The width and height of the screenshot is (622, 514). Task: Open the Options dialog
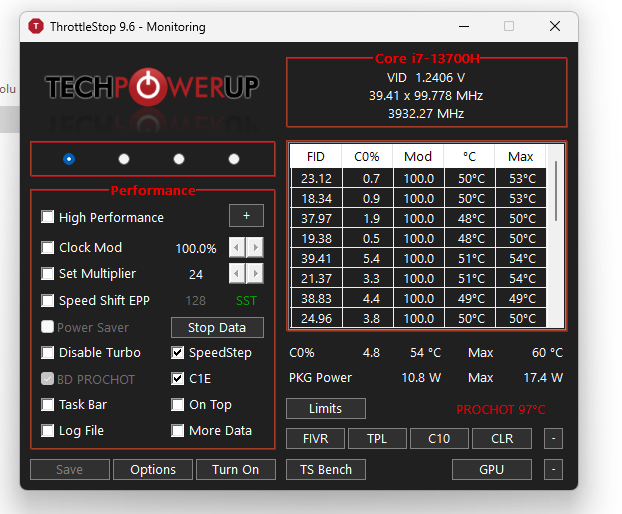[x=153, y=470]
